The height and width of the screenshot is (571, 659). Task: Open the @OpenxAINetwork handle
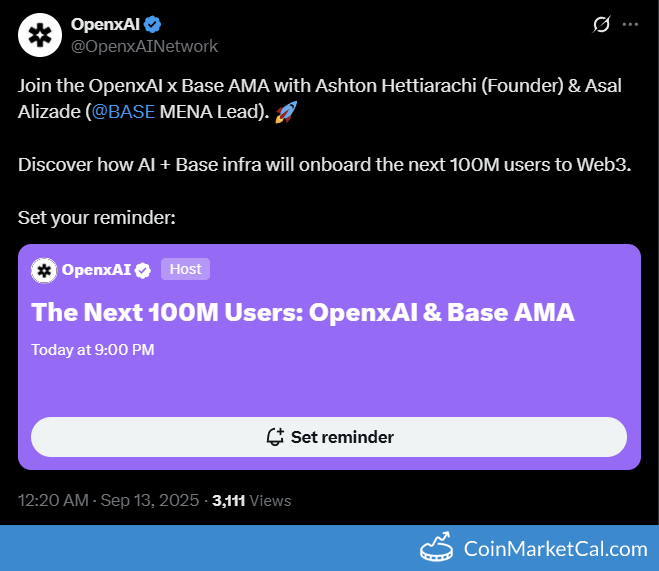pyautogui.click(x=144, y=46)
